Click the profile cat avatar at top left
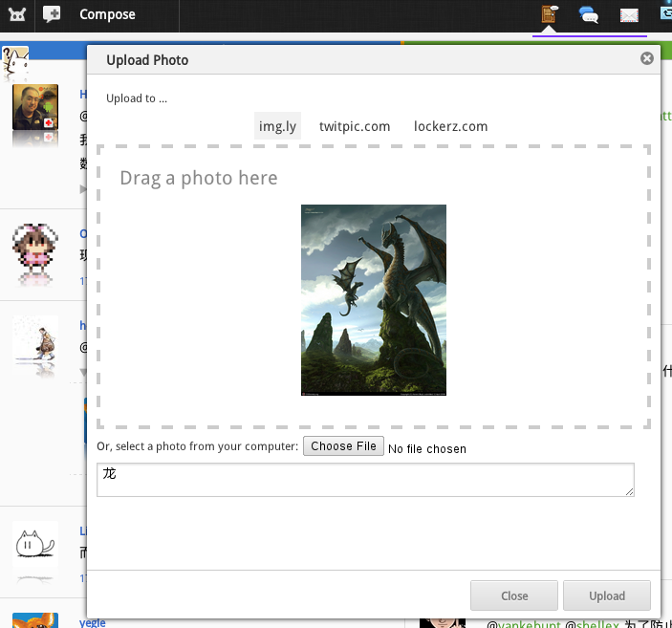Image resolution: width=672 pixels, height=628 pixels. (x=15, y=62)
